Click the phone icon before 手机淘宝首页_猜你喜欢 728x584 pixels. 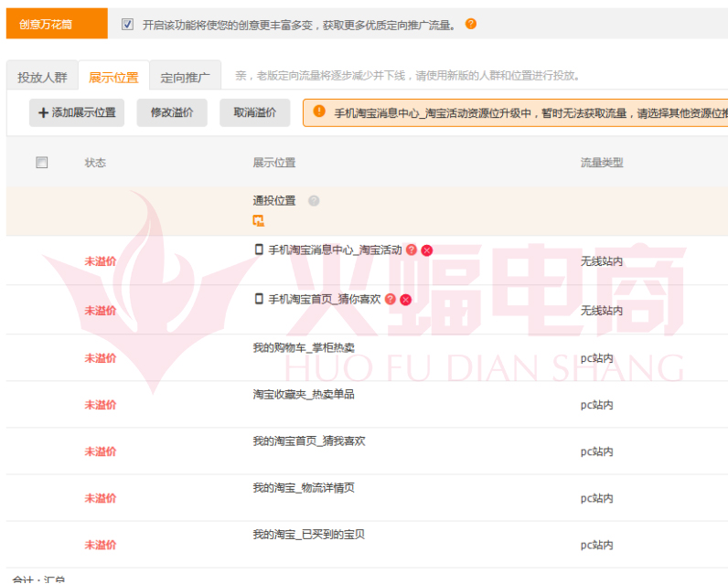click(259, 299)
